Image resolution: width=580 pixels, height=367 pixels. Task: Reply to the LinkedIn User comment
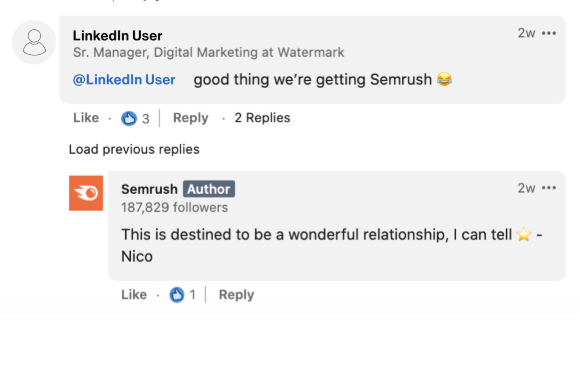pyautogui.click(x=190, y=118)
